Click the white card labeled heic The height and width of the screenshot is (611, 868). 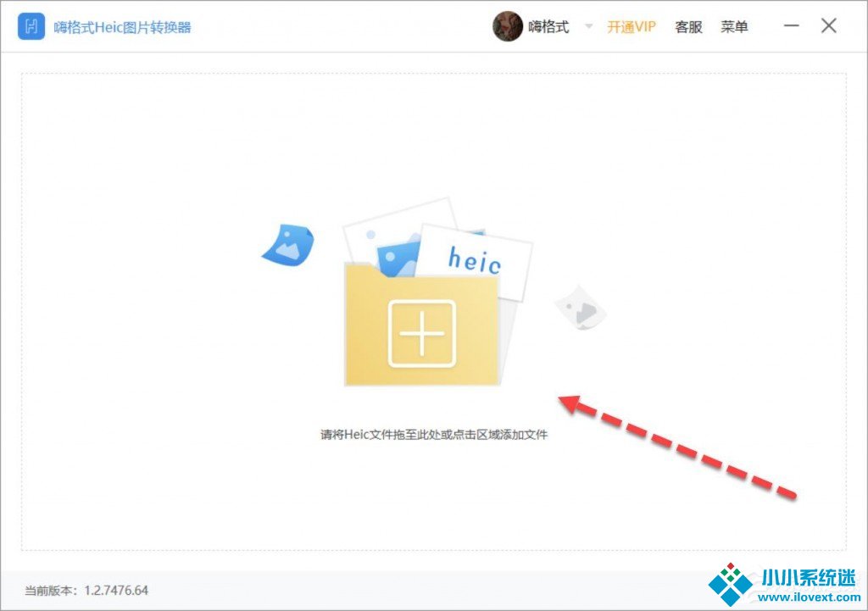click(x=476, y=258)
